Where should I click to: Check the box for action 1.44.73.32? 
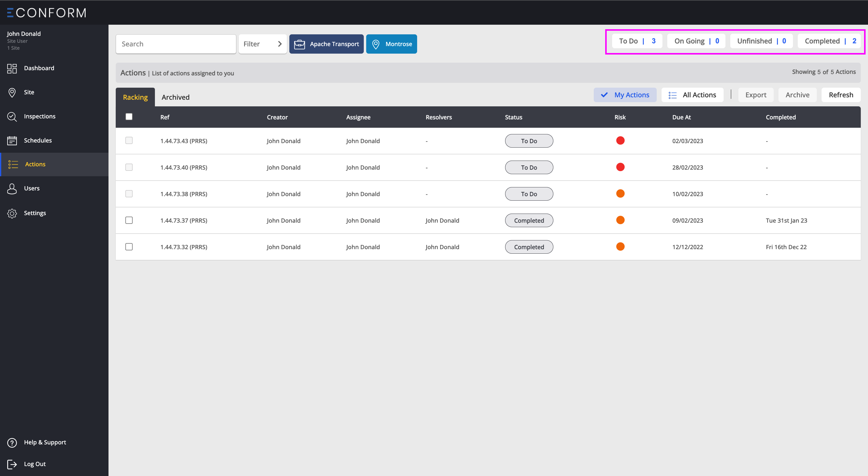point(129,247)
